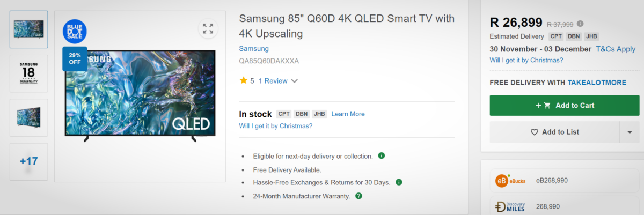Click Learn More next to stock locations
644x215 pixels.
click(x=348, y=114)
